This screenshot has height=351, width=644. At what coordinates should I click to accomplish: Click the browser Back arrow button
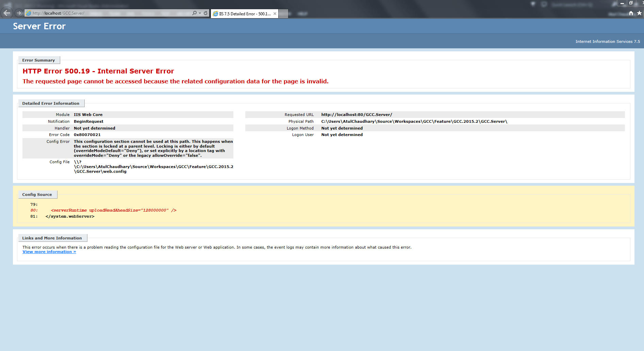tap(7, 13)
